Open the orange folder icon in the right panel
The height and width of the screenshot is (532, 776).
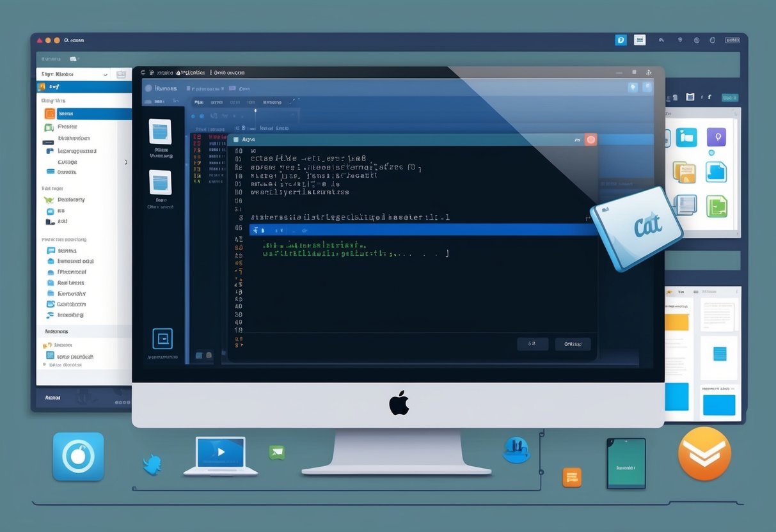(685, 171)
